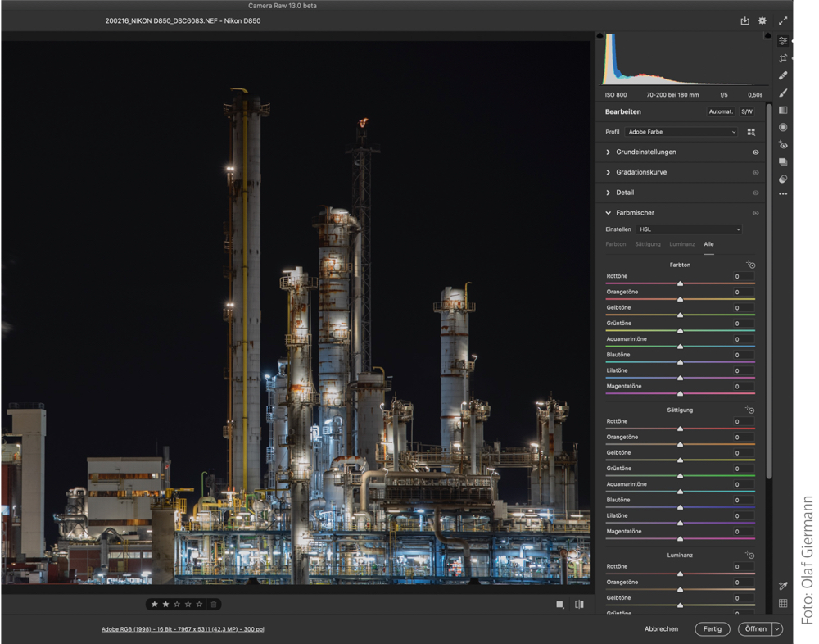Toggle Gradationskurve visibility eye
The image size is (819, 644).
(x=755, y=173)
